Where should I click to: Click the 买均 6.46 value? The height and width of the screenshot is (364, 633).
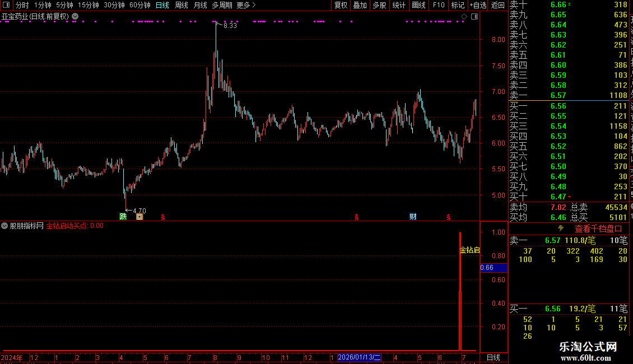(558, 217)
